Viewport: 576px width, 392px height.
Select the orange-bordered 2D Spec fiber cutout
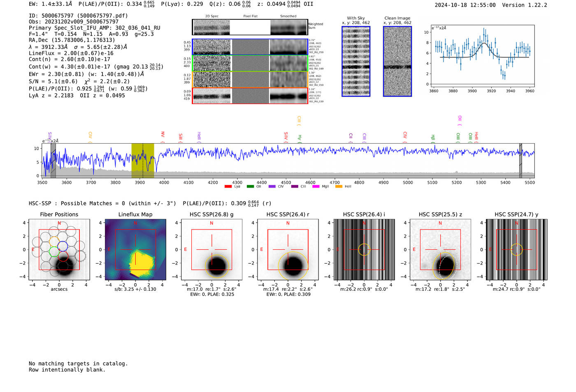click(x=211, y=79)
